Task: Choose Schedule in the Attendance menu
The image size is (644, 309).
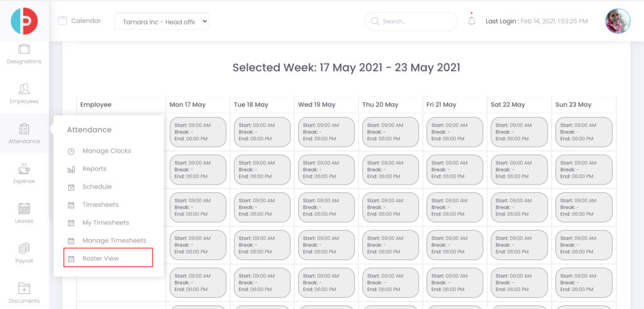Action: click(x=97, y=187)
